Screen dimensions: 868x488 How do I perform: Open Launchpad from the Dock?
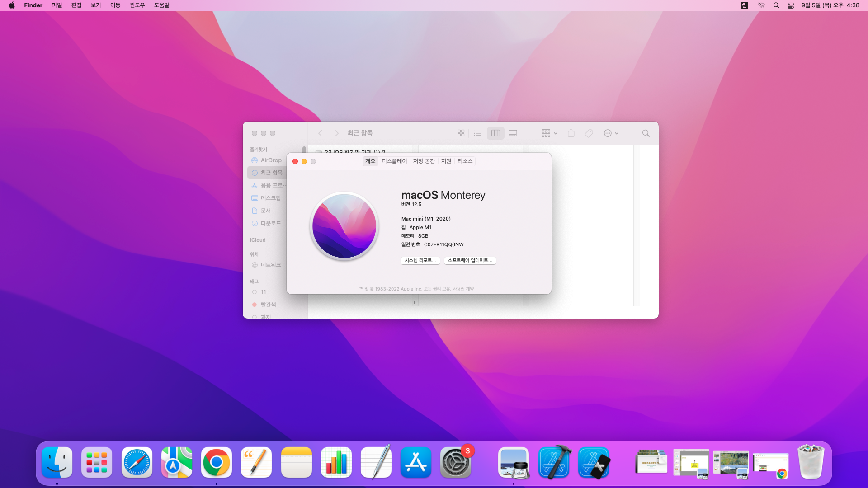pos(97,462)
